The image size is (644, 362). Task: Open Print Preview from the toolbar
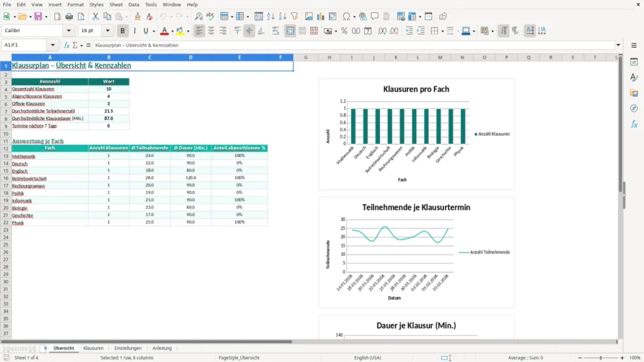81,16
